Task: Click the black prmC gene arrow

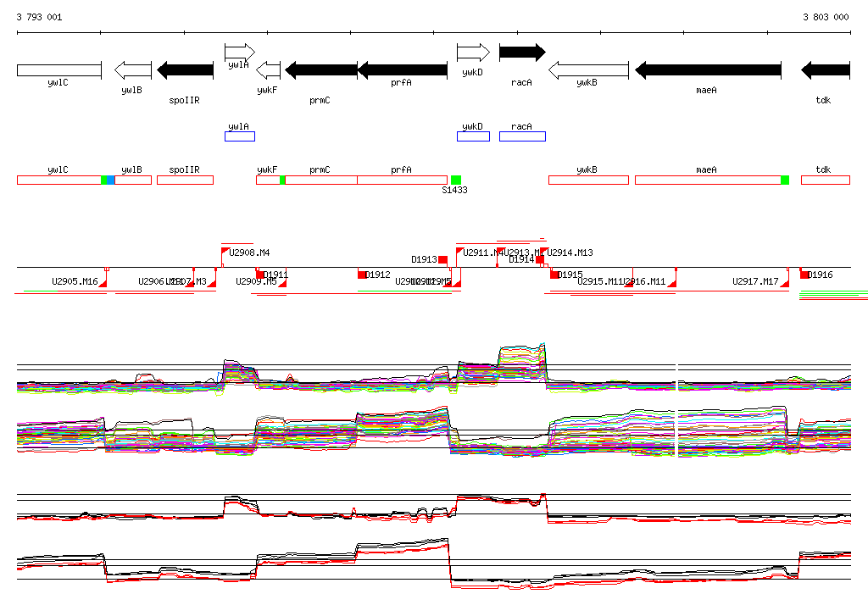Action: coord(321,70)
